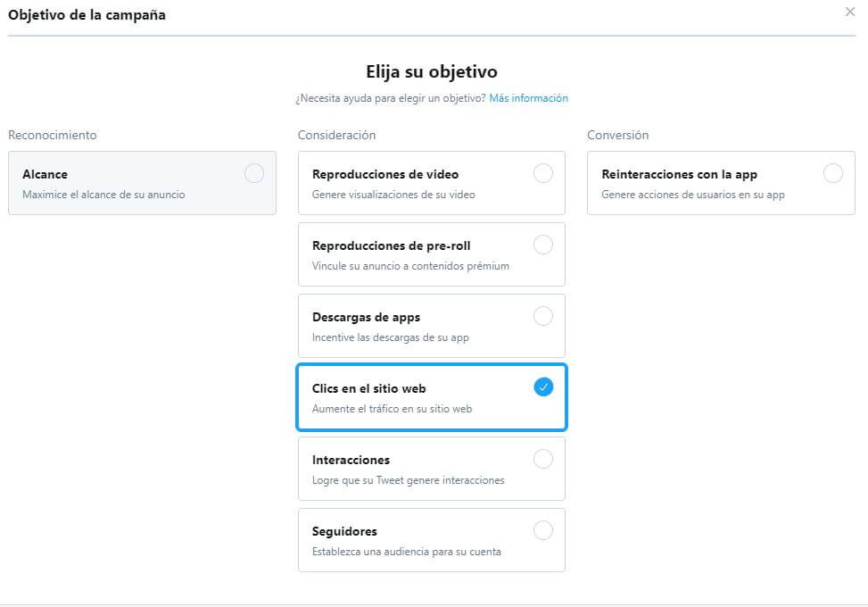This screenshot has height=607, width=868.
Task: Click the Consideración column heading
Action: tap(336, 136)
